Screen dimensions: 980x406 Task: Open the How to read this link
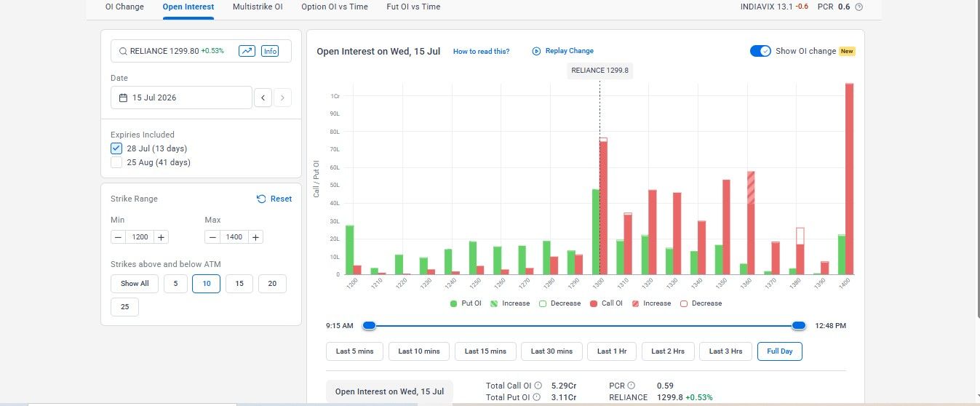(481, 52)
